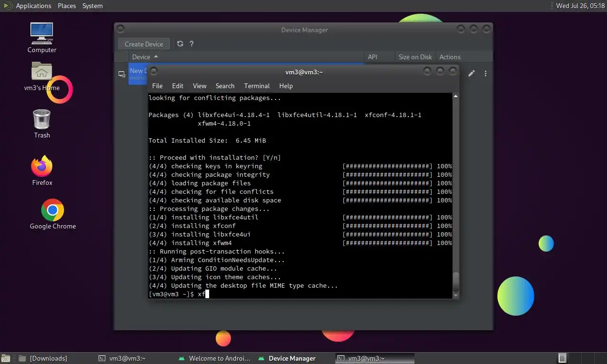
Task: Select the New Device row in Device Manager
Action: click(x=138, y=73)
